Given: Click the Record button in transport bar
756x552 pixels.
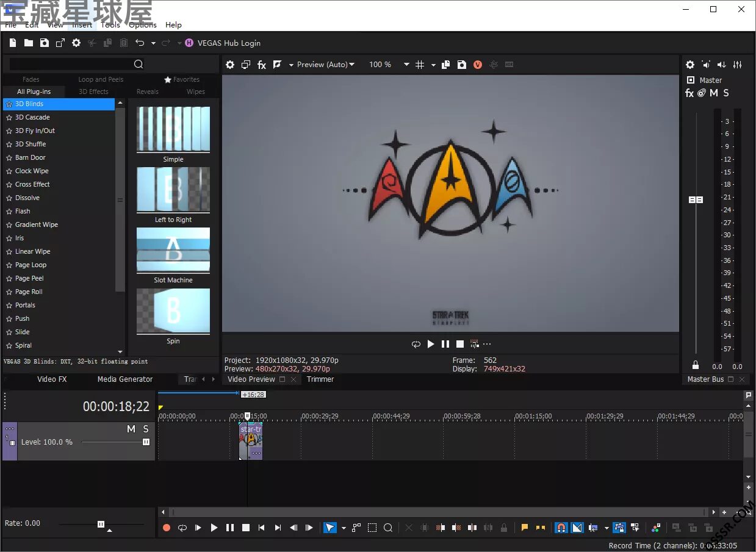Looking at the screenshot, I should 167,528.
